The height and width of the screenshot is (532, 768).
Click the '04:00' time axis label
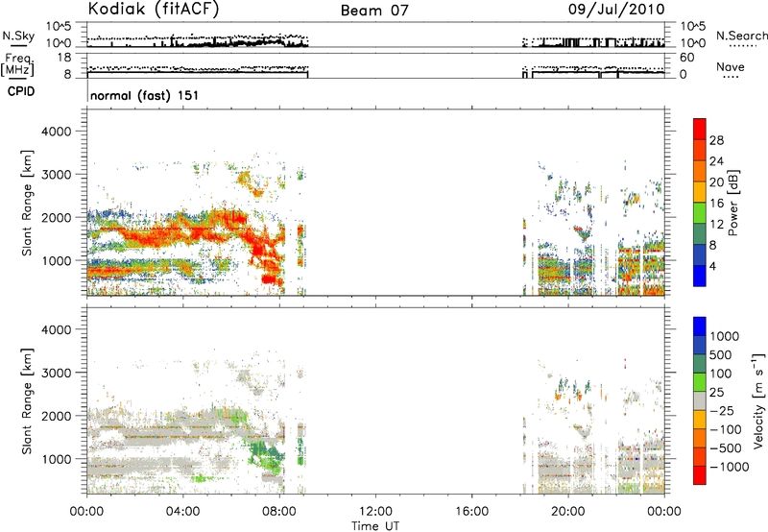(x=183, y=512)
